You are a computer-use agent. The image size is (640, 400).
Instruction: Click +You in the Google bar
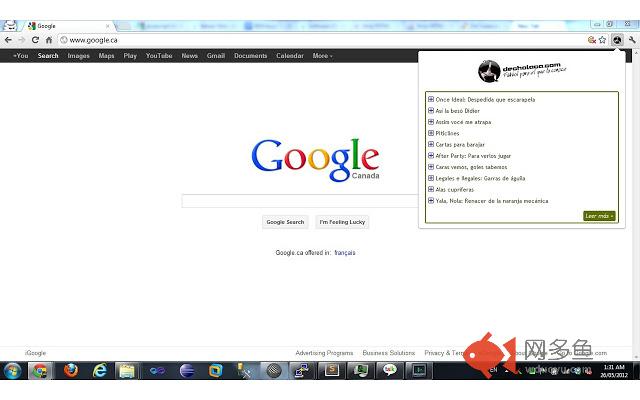click(x=20, y=56)
